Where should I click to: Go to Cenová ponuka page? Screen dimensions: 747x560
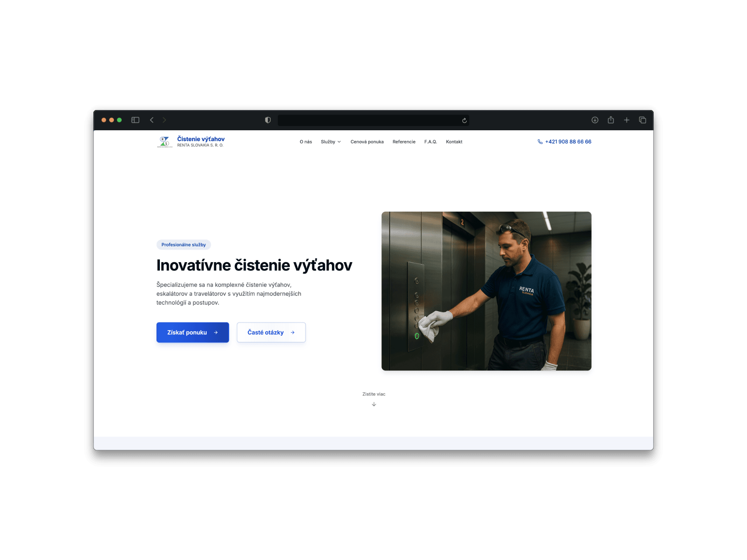[x=367, y=142]
